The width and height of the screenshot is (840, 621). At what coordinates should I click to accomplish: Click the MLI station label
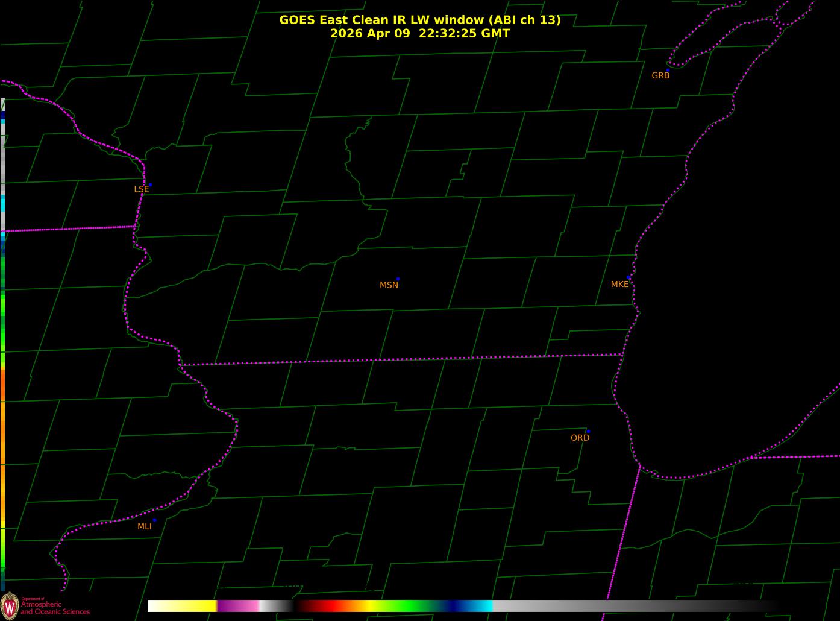coord(145,526)
